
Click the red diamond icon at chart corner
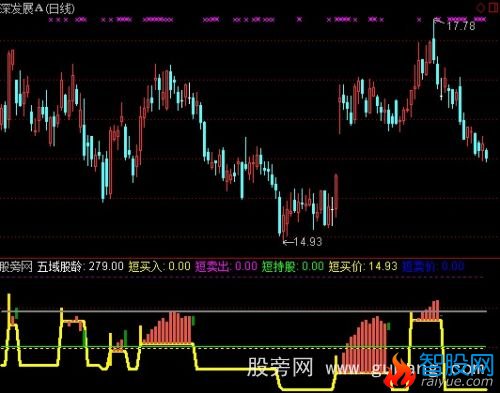point(481,7)
